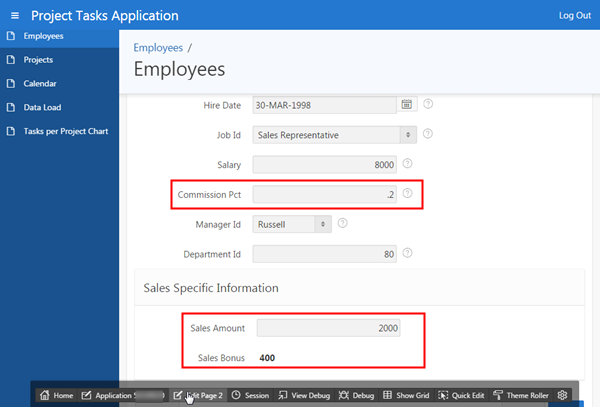Screen dimensions: 600x407
Task: Click into the Sales Amount field
Action: point(328,328)
